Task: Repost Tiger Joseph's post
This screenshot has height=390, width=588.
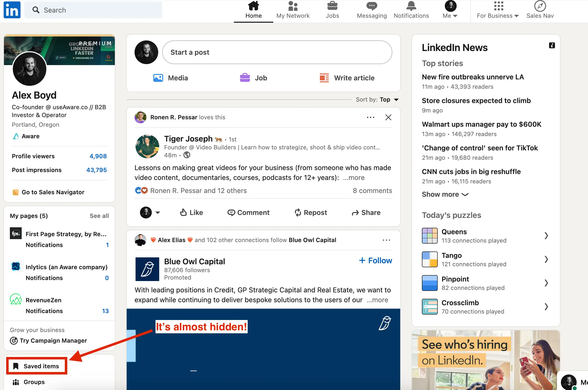Action: coord(311,213)
